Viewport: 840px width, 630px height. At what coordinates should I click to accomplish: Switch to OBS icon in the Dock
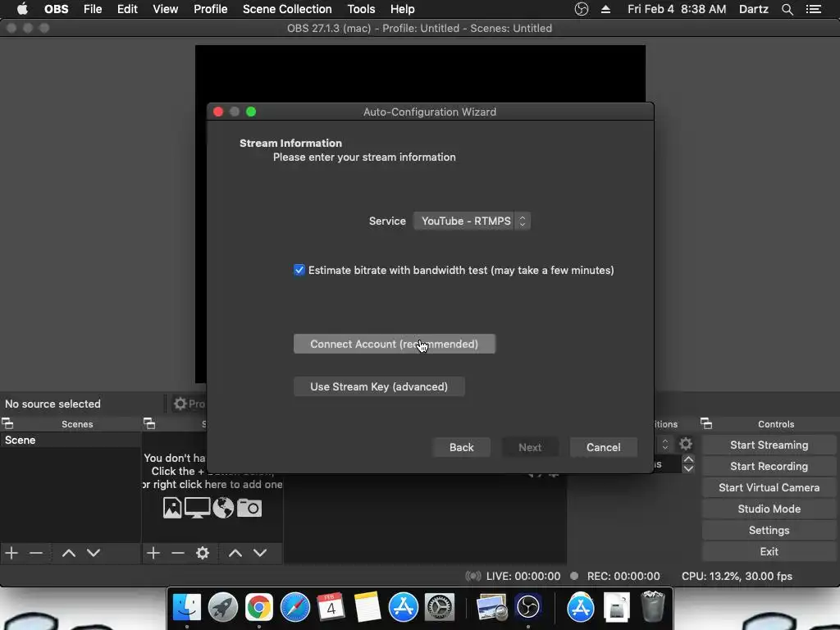click(528, 608)
